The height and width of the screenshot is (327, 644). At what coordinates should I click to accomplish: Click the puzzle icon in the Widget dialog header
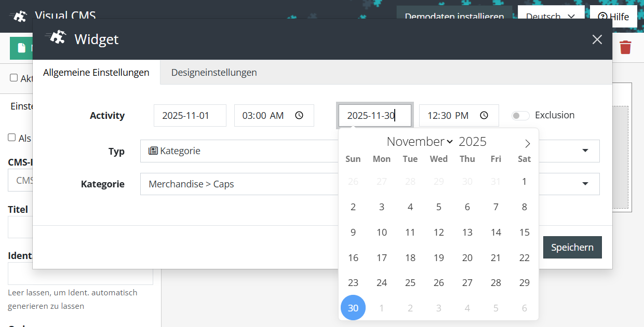(x=57, y=38)
